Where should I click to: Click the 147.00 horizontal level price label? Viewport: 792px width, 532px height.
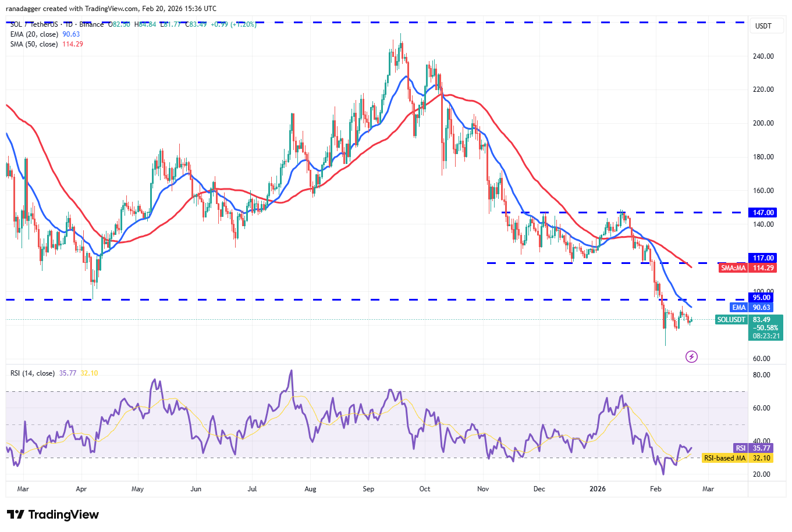coord(762,212)
